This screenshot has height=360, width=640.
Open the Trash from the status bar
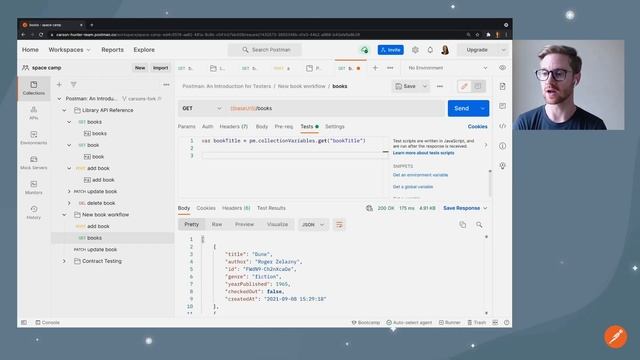point(477,322)
